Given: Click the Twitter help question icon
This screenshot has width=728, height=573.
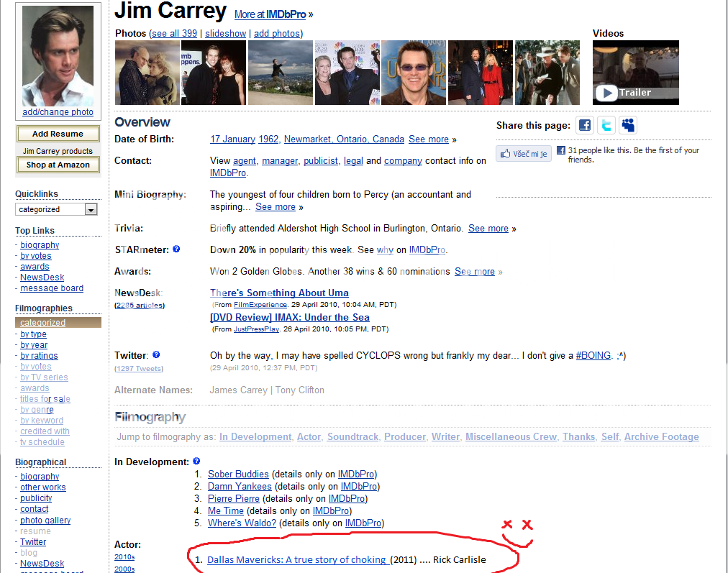Looking at the screenshot, I should point(156,355).
